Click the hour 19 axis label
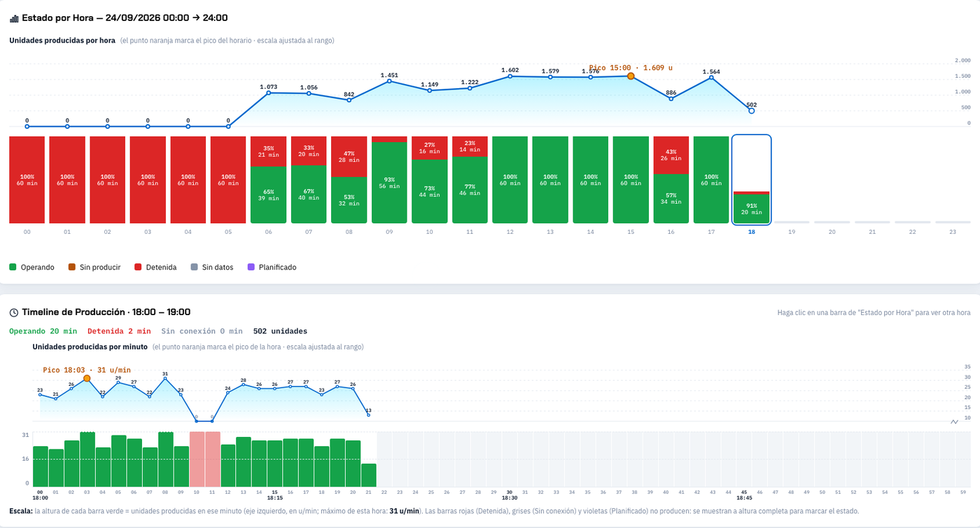This screenshot has width=980, height=528. (792, 232)
